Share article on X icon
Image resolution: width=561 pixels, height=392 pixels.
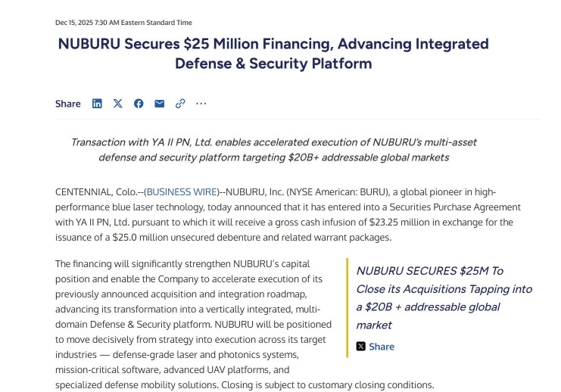tap(117, 104)
